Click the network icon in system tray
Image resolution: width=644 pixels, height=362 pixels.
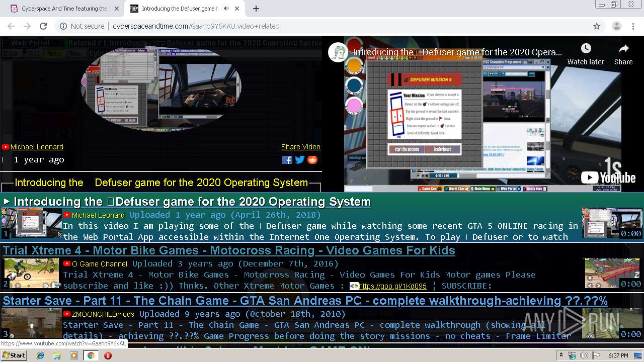572,355
